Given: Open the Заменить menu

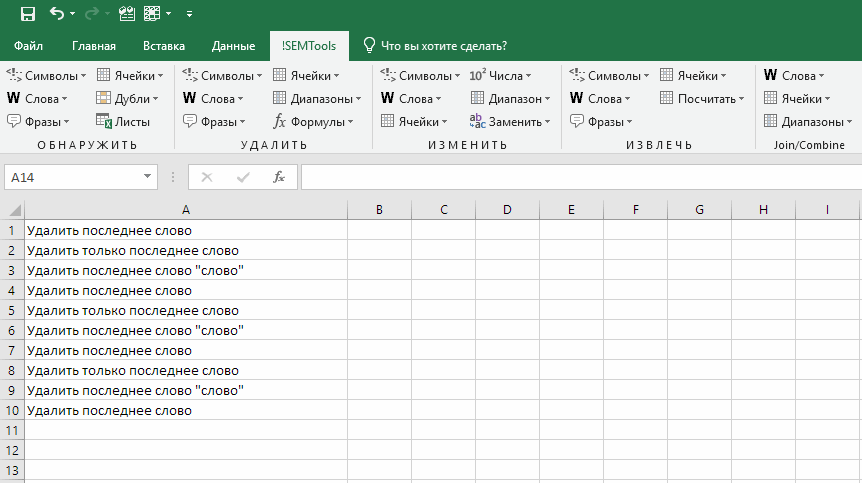Looking at the screenshot, I should (510, 122).
